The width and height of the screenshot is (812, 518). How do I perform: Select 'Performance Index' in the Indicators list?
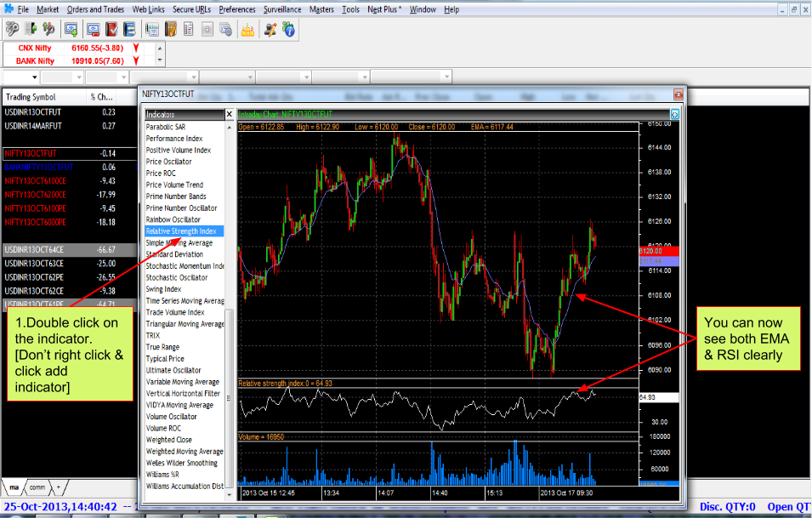click(x=184, y=139)
